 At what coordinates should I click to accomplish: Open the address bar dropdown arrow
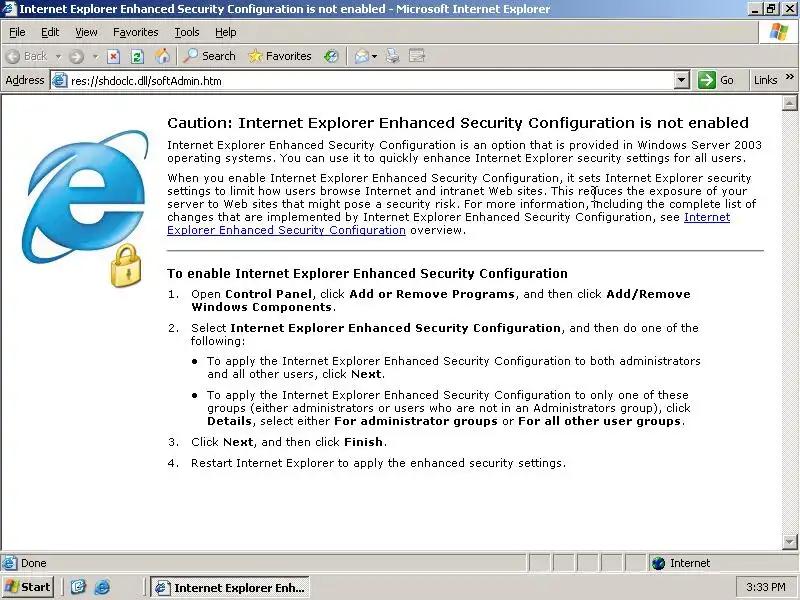pyautogui.click(x=682, y=81)
